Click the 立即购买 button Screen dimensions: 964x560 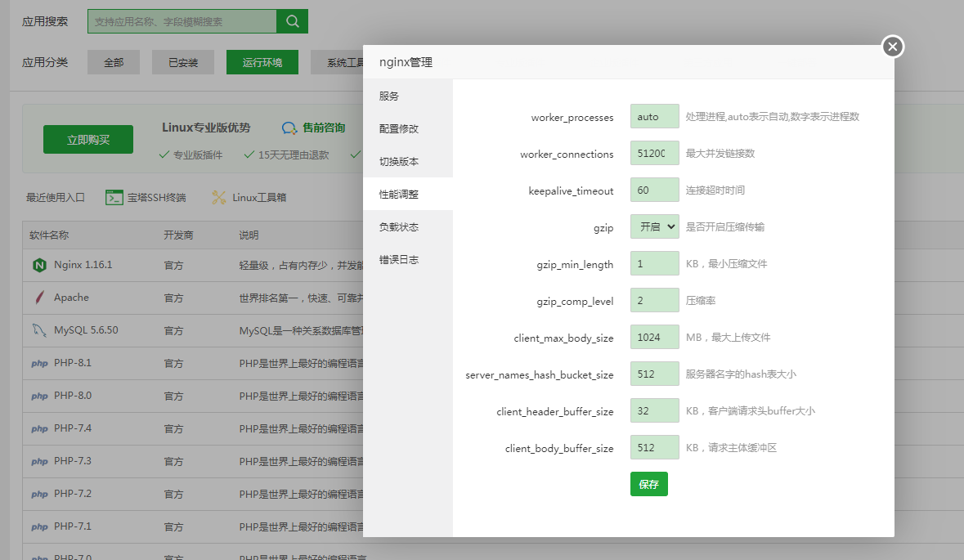(x=88, y=140)
